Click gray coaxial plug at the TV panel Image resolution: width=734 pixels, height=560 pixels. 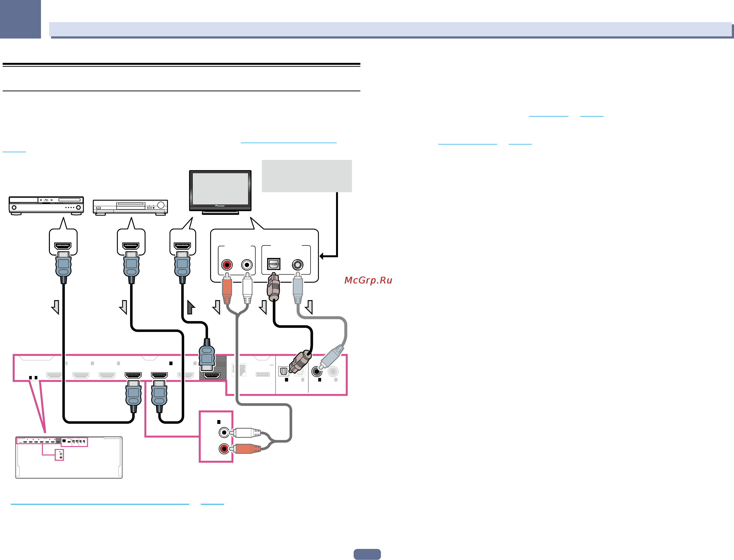298,288
